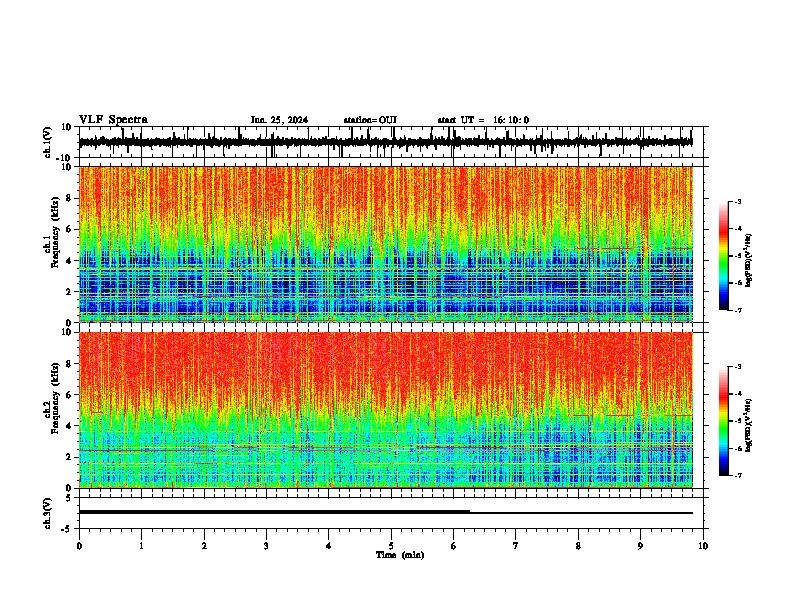Click the ch.1 voltage waveform strip
Image resolution: width=792 pixels, height=612 pixels.
[386, 142]
